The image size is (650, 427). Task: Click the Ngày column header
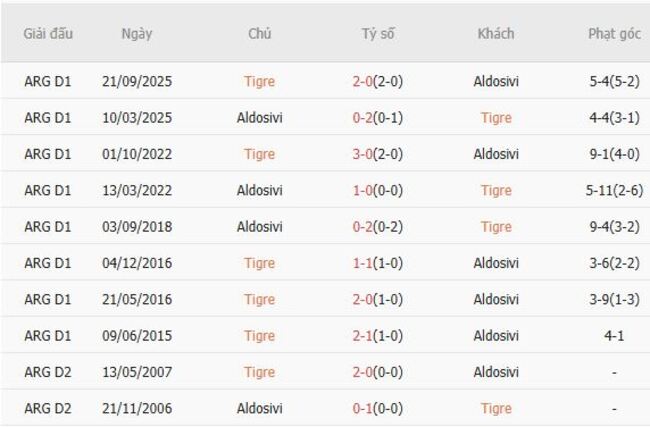(x=137, y=33)
